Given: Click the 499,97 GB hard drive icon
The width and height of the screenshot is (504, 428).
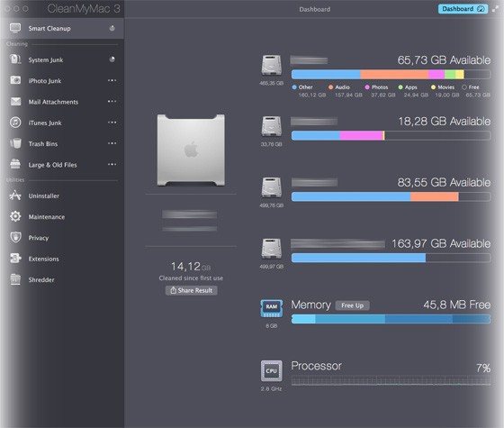Looking at the screenshot, I should pyautogui.click(x=271, y=249).
